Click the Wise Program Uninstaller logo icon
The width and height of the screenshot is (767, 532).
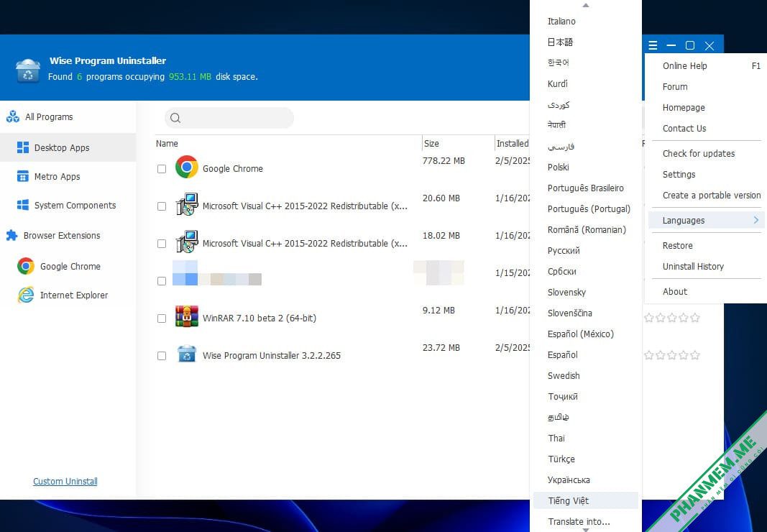point(28,70)
